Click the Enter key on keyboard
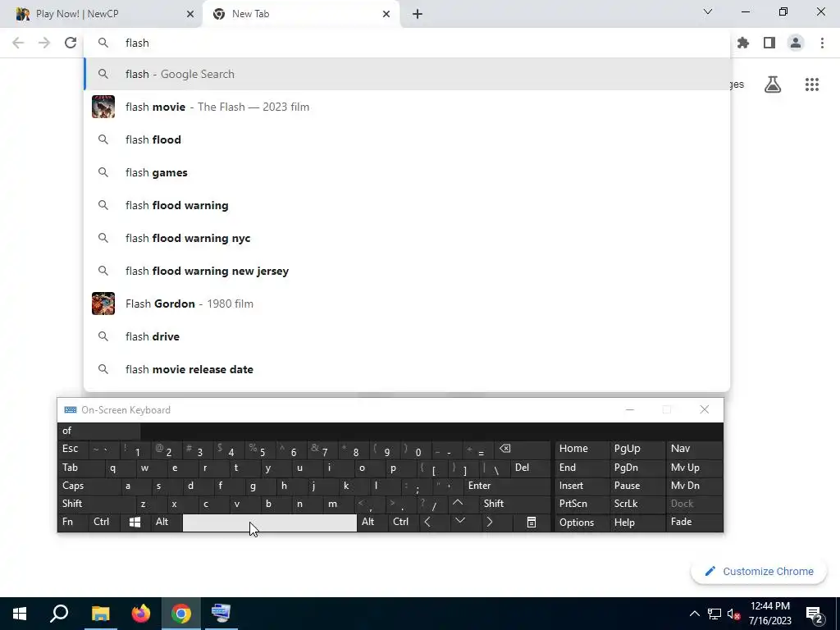Viewport: 840px width, 630px height. click(x=507, y=486)
